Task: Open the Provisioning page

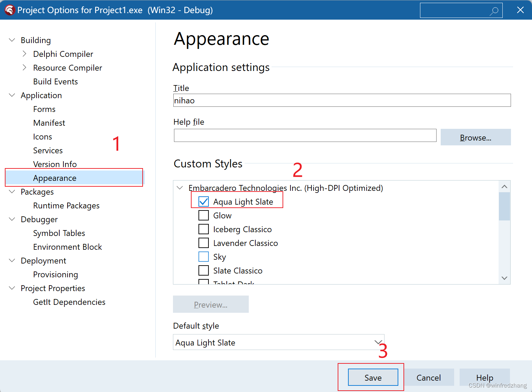Action: pyautogui.click(x=55, y=275)
